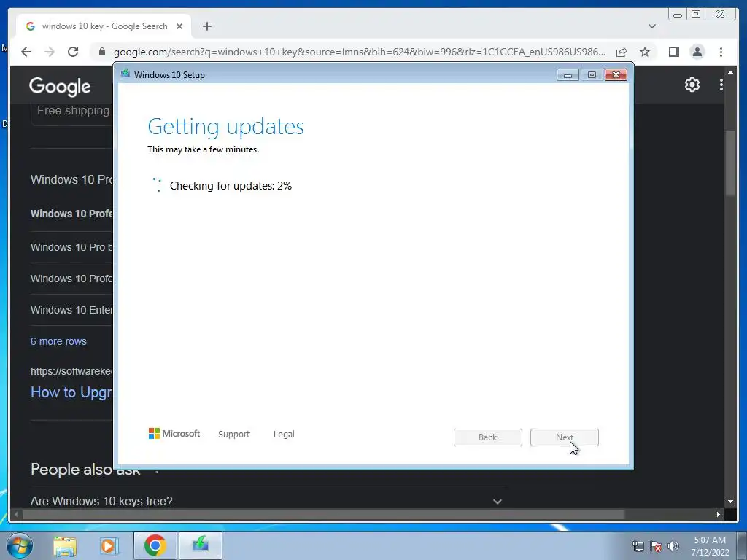Open Chrome's three-dot menu
The image size is (747, 560).
coord(721,52)
